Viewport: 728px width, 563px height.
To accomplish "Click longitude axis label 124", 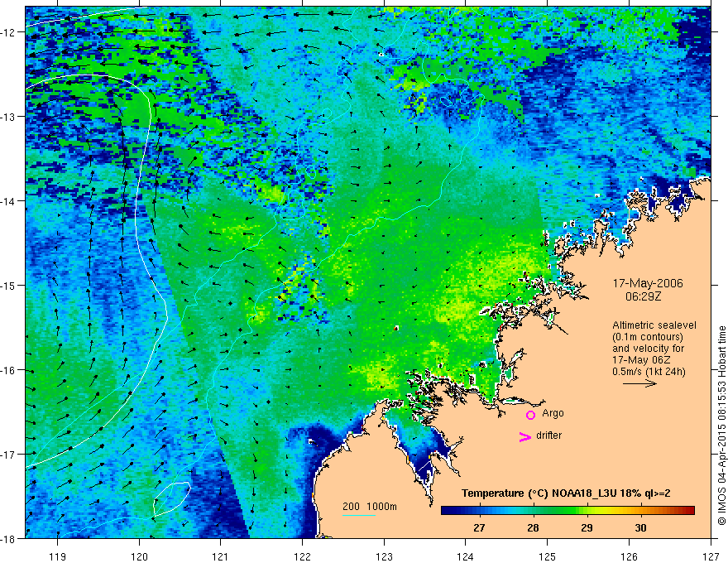I will [x=466, y=556].
